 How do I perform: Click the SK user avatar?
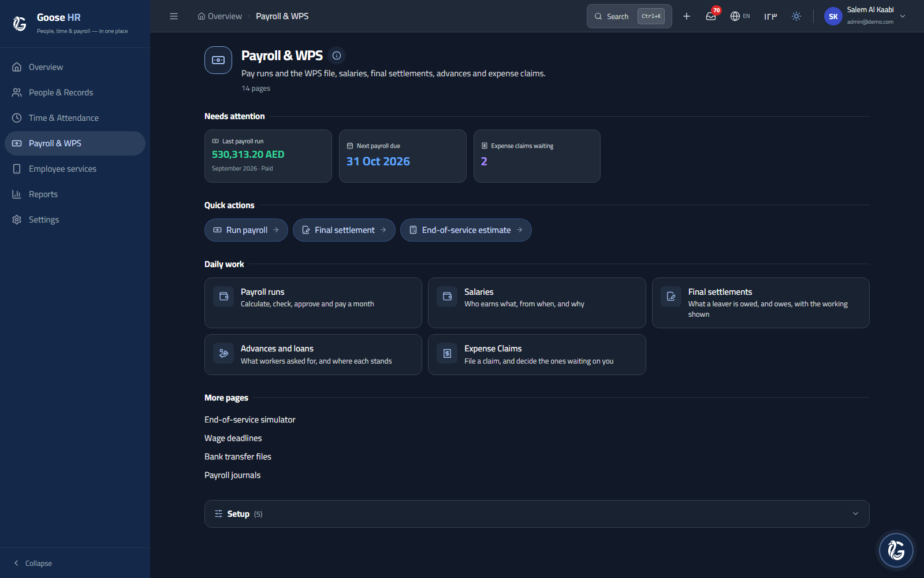pyautogui.click(x=833, y=16)
